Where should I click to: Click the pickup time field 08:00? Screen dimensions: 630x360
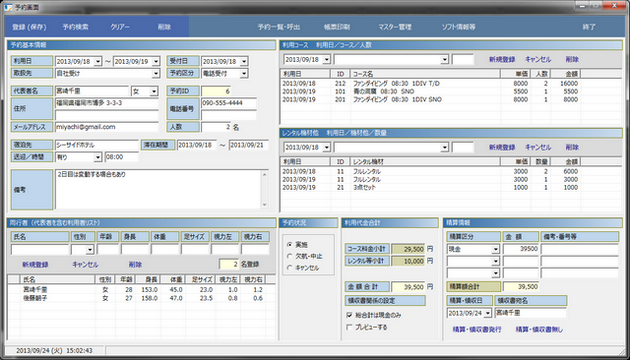(x=121, y=157)
